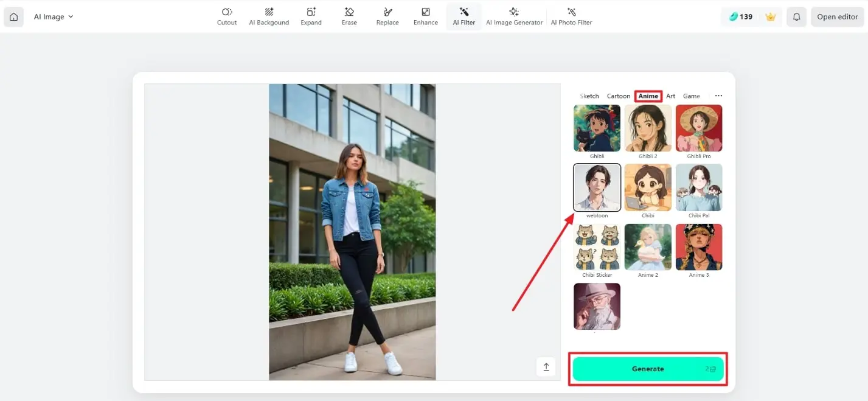
Task: Click the crown upgrade icon
Action: [770, 16]
